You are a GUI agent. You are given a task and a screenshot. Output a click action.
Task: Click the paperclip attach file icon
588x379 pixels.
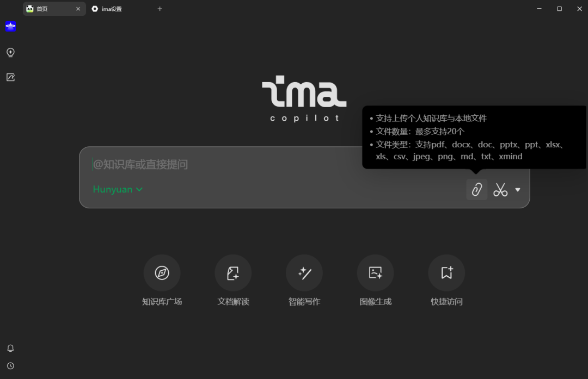pos(477,190)
